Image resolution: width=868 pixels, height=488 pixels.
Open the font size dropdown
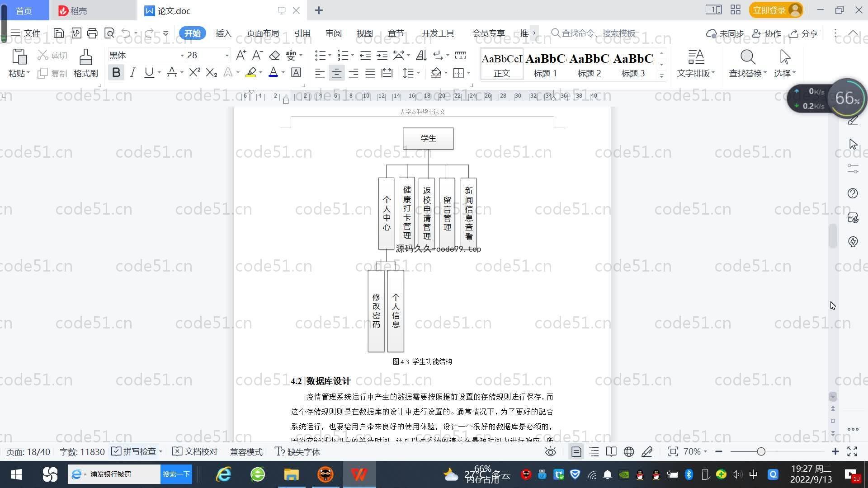(x=227, y=56)
